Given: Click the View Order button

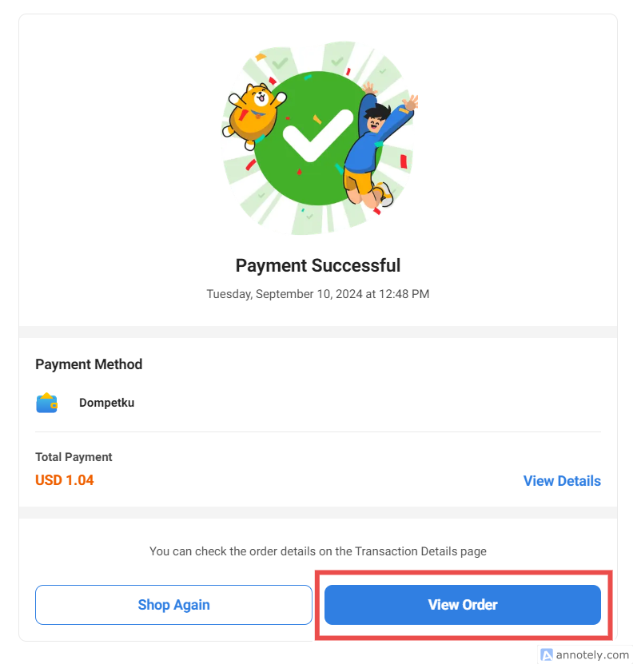Looking at the screenshot, I should [462, 605].
